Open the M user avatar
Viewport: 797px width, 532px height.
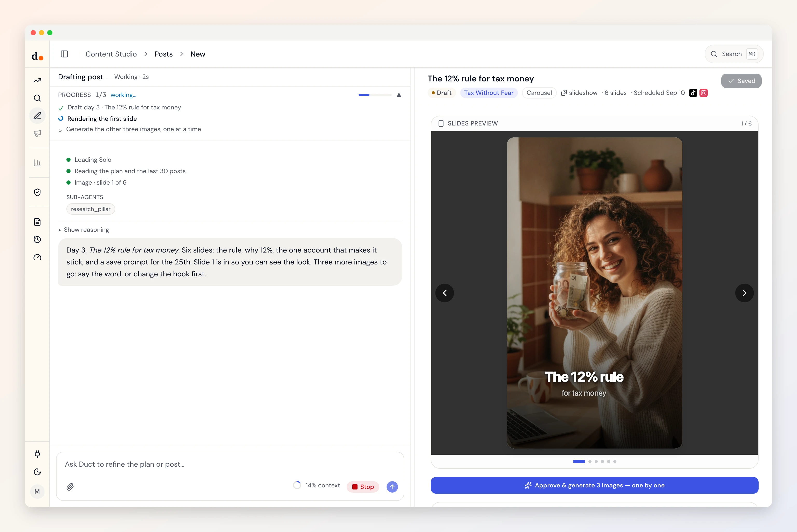pyautogui.click(x=37, y=491)
